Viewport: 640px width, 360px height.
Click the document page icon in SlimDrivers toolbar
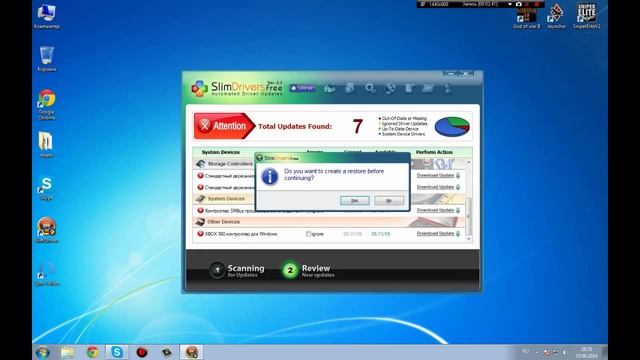pos(409,88)
